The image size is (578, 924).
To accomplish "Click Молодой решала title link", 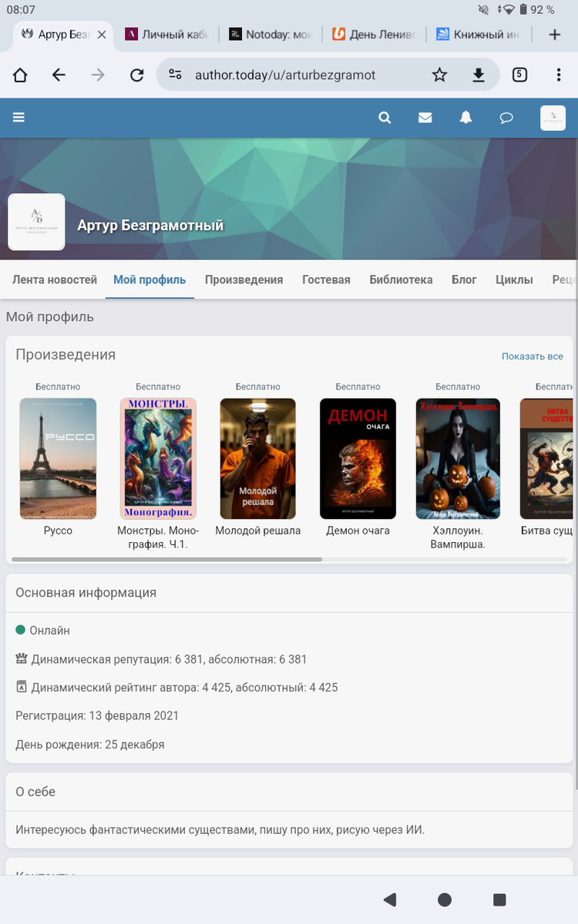I will point(258,531).
